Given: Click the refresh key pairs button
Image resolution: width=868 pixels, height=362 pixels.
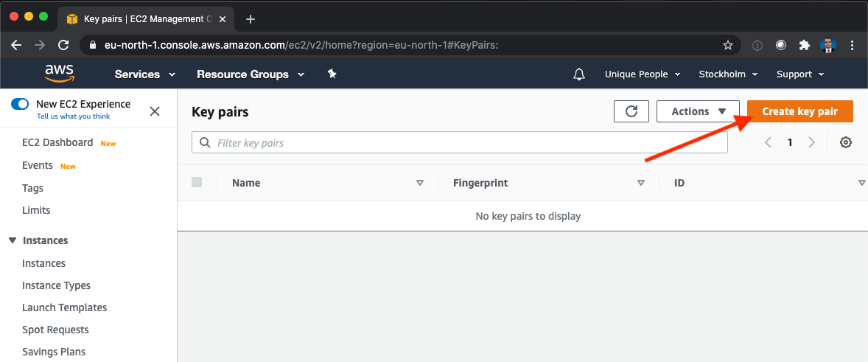Looking at the screenshot, I should click(631, 111).
